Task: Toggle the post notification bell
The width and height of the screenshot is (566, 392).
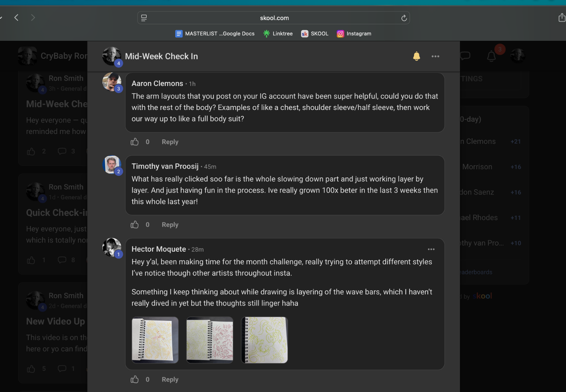Action: click(x=416, y=56)
